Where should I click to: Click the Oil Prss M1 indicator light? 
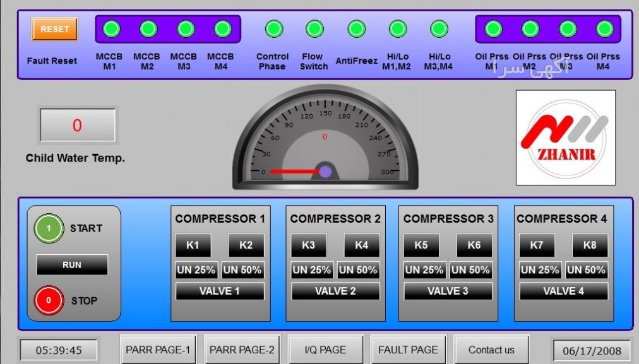tap(493, 29)
